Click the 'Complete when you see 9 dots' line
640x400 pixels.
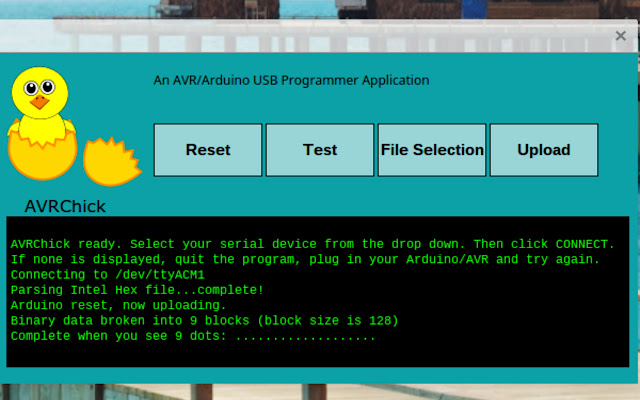[193, 336]
